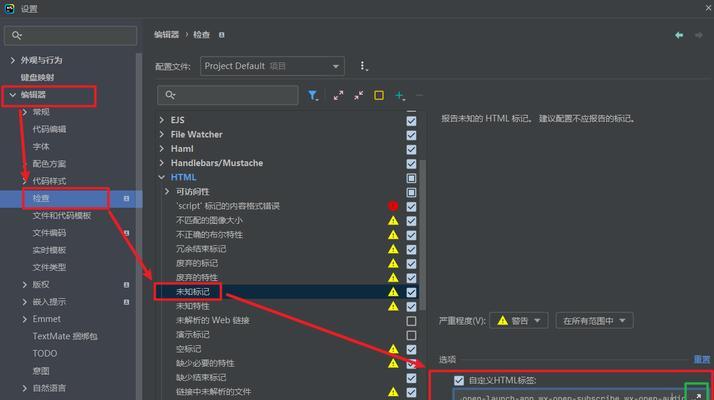Select 键盘映射 in settings sidebar
Viewport: 714px width, 400px height.
coord(37,77)
